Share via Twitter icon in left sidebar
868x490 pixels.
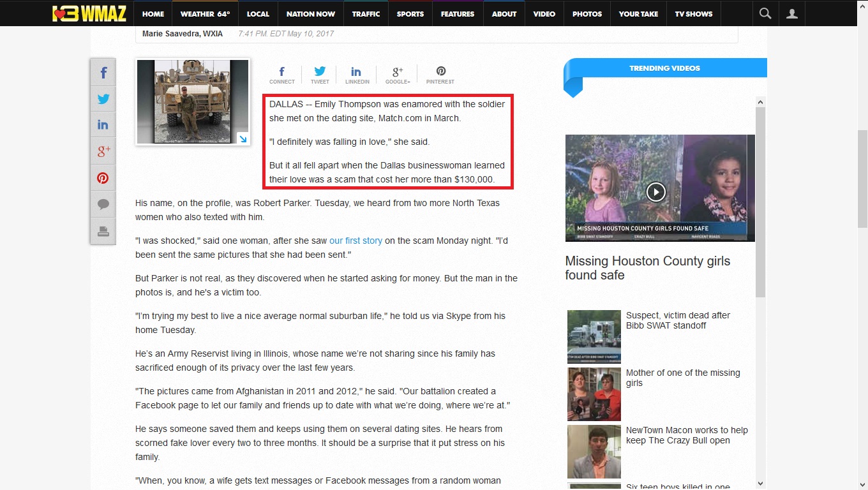pos(103,99)
